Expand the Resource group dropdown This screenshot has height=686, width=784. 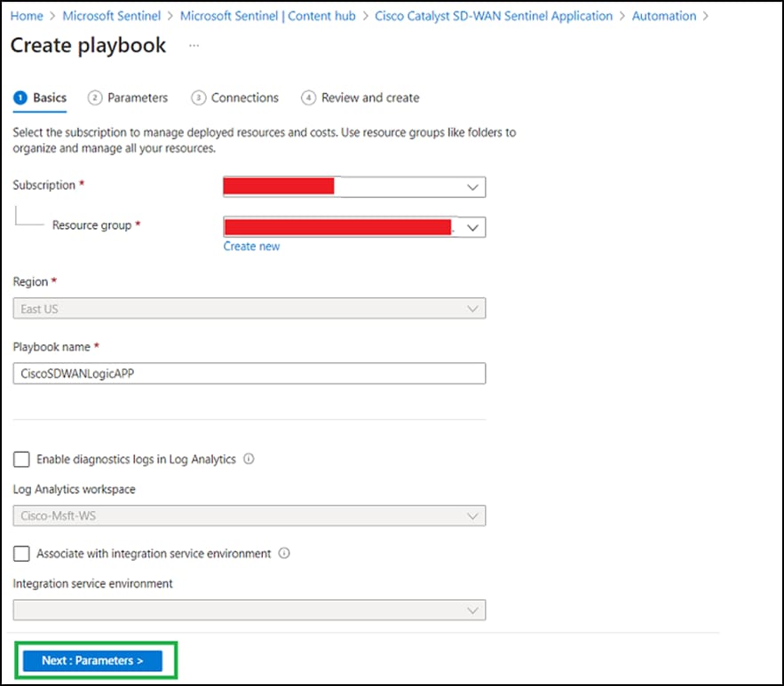354,227
